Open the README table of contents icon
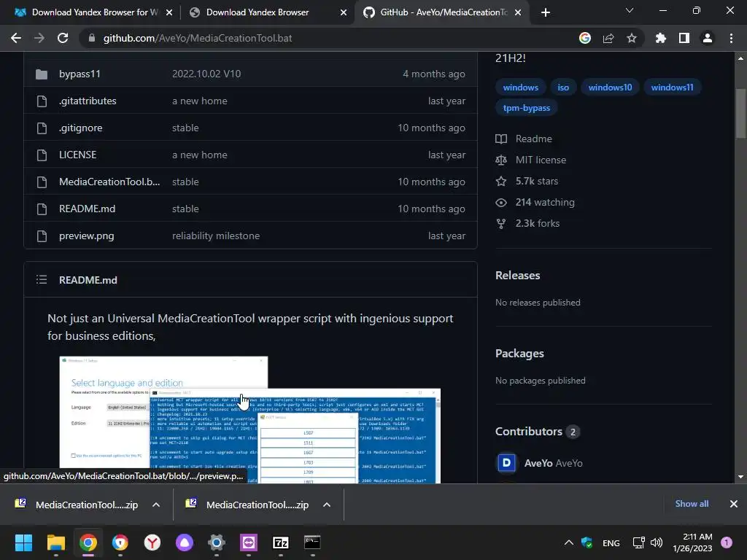 pyautogui.click(x=42, y=279)
